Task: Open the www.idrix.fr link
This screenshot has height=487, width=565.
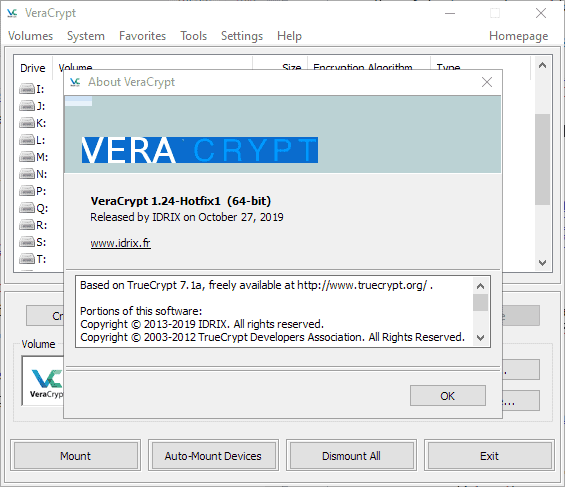Action: pos(120,243)
